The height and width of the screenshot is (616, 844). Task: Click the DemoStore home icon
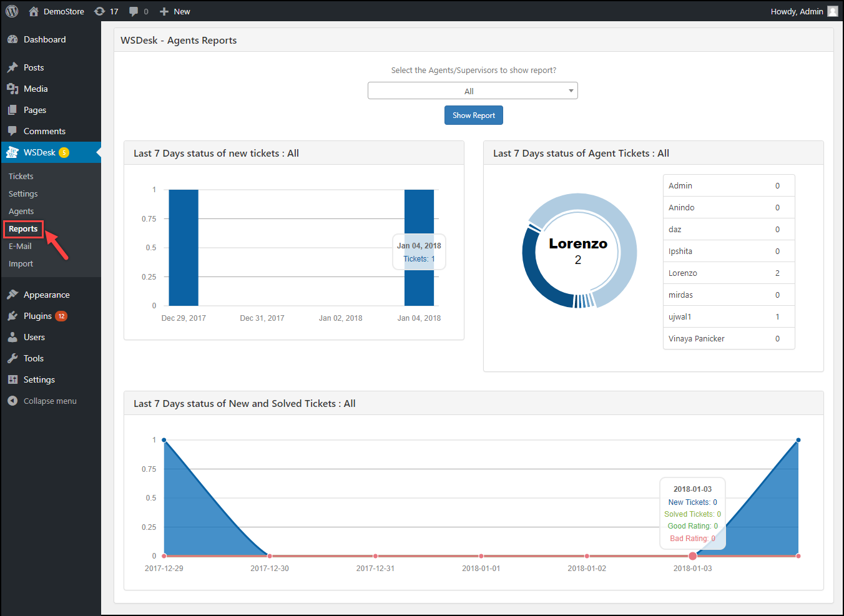34,11
